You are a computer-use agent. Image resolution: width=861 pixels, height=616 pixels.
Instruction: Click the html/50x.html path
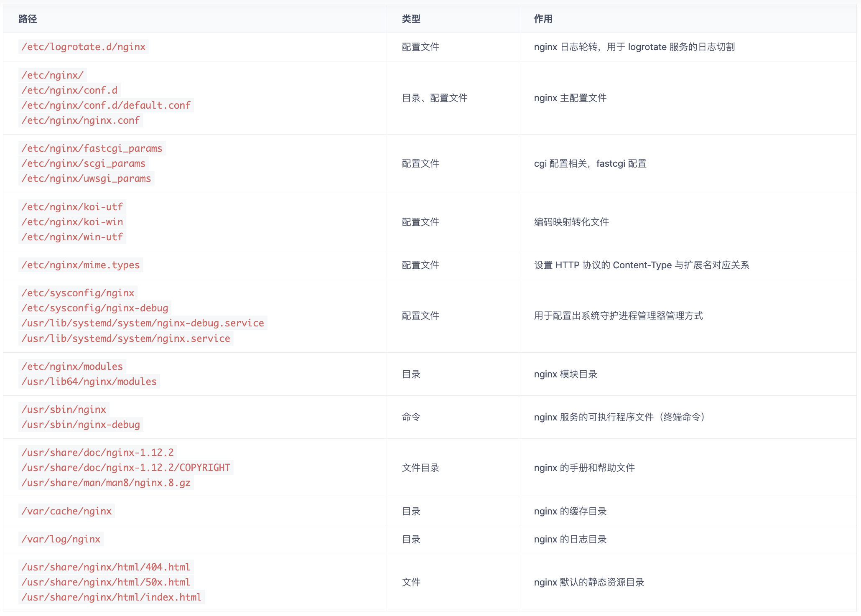tap(106, 582)
